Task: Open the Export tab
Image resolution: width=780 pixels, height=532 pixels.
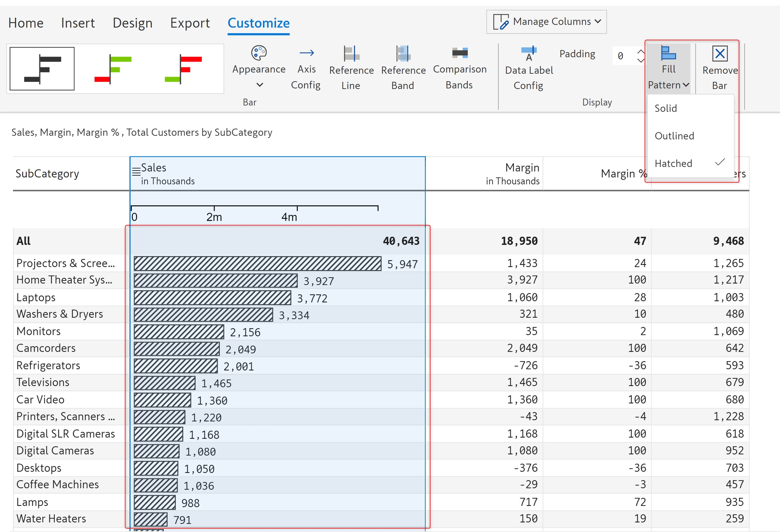Action: 190,23
